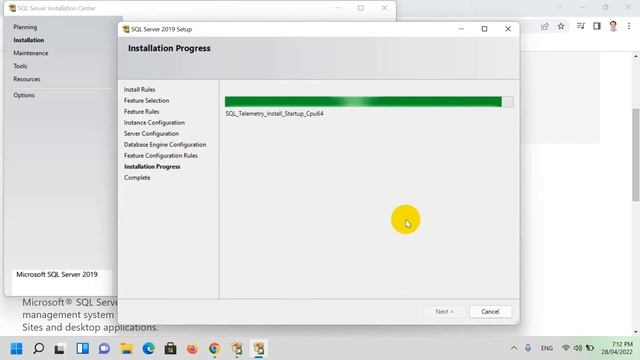
Task: Click Complete step in sidebar
Action: click(x=137, y=178)
